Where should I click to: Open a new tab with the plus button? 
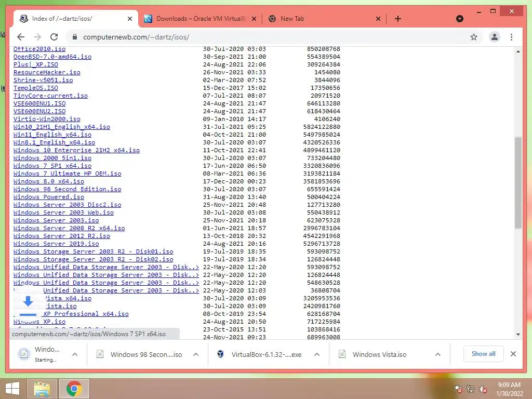click(x=397, y=19)
